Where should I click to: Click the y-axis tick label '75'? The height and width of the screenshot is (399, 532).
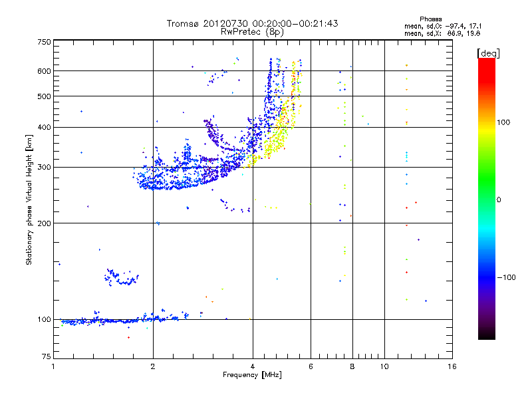(47, 356)
